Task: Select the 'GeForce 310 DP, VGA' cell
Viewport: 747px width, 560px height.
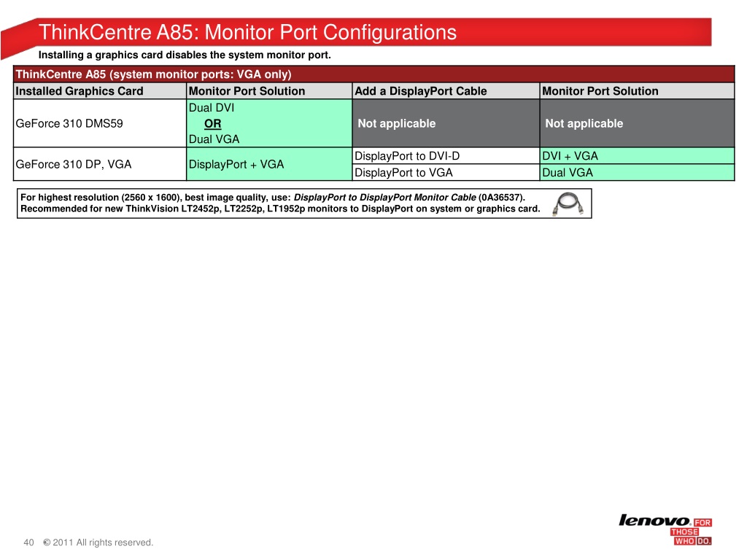Action: click(x=100, y=164)
